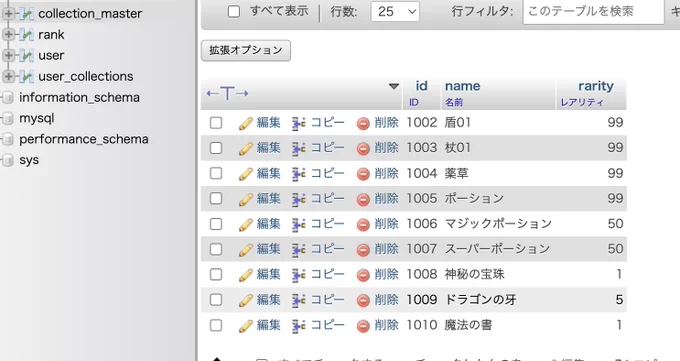Click the red delete icon for row 1003
The image size is (680, 361).
[x=363, y=149]
